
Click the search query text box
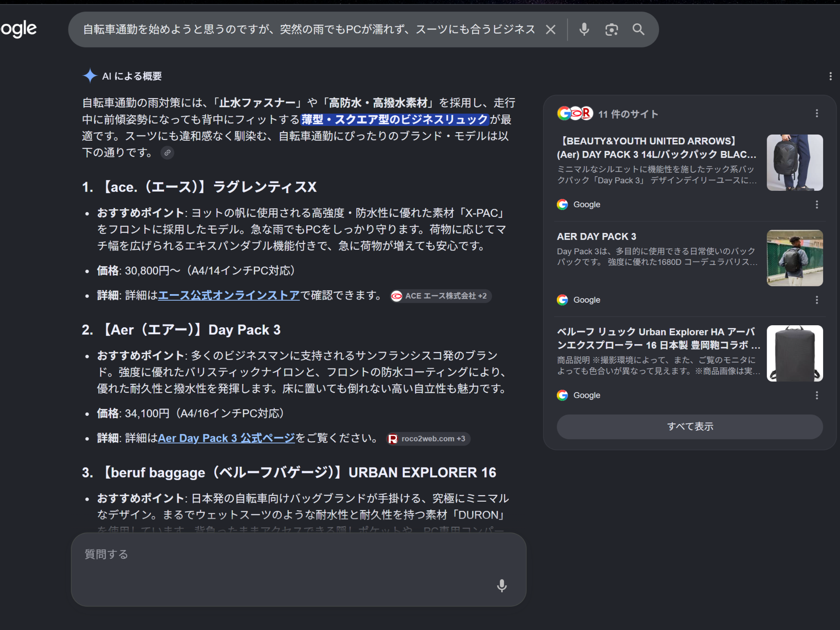(x=309, y=30)
